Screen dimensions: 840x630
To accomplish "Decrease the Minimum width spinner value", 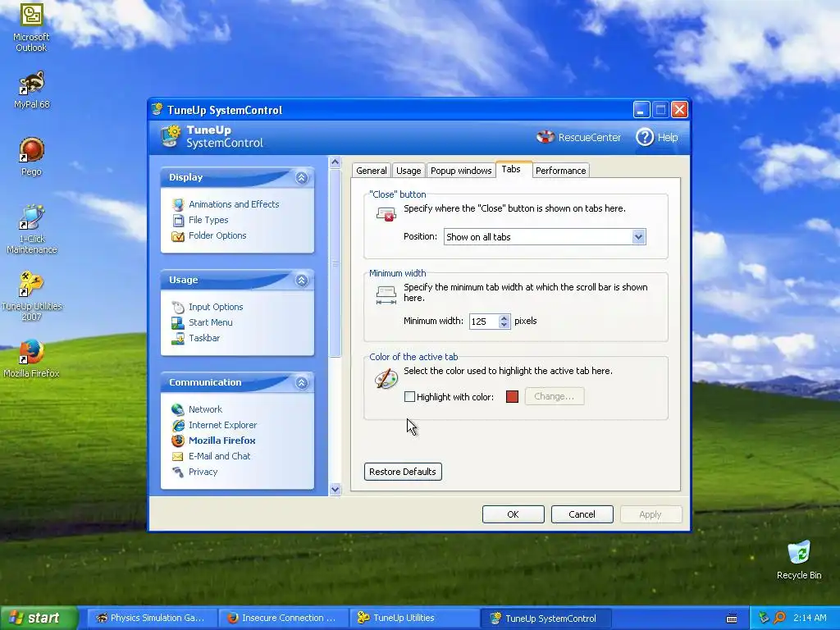I will click(504, 325).
